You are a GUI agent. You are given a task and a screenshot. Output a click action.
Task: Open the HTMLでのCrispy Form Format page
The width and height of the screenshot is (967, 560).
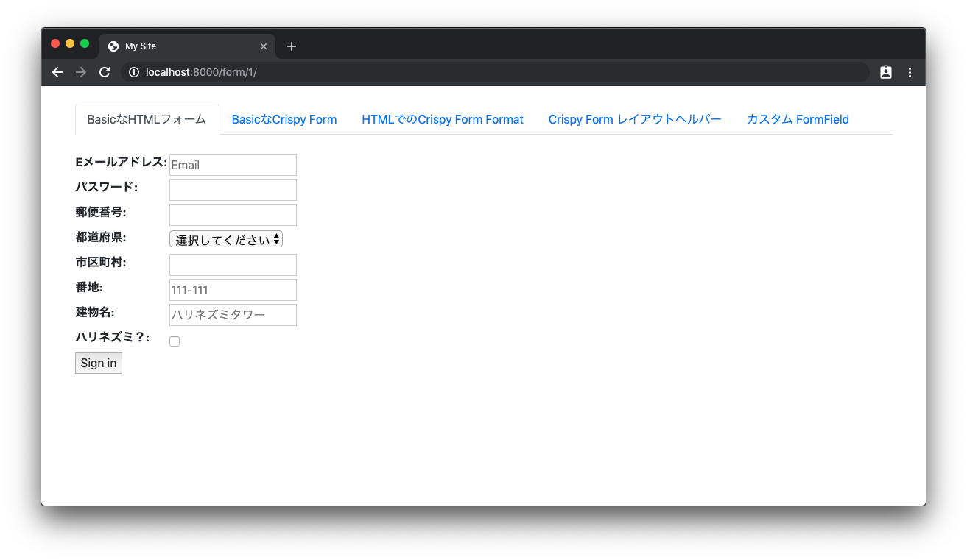443,119
